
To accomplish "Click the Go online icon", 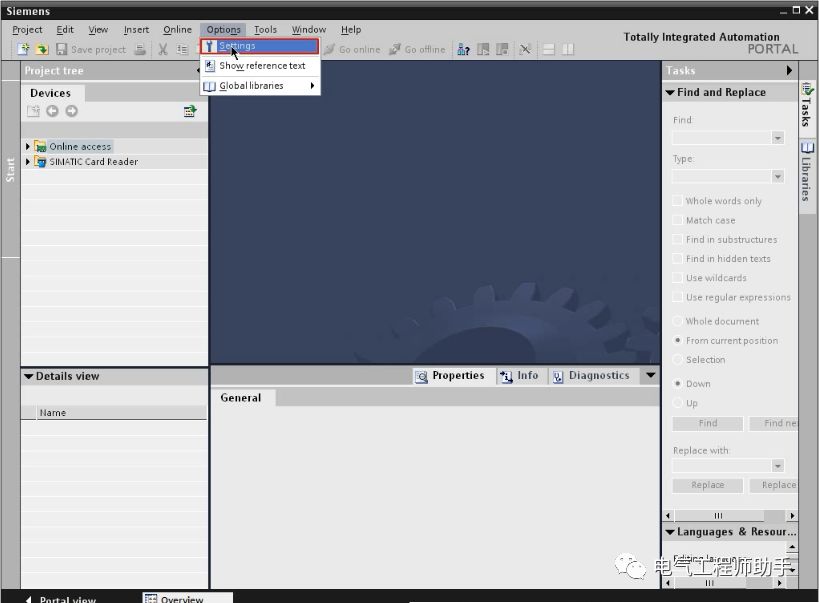I will pyautogui.click(x=329, y=49).
